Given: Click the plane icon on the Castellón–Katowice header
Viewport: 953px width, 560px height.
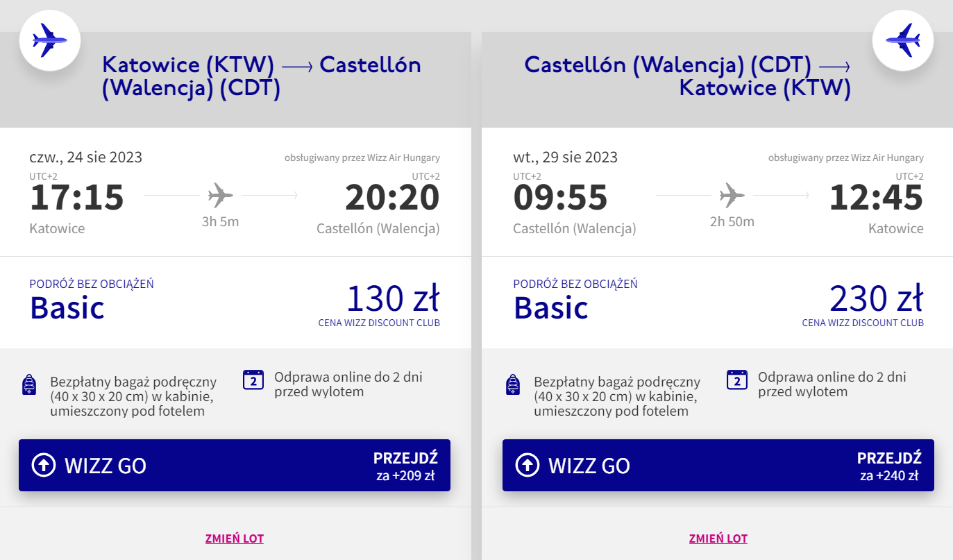Looking at the screenshot, I should 902,40.
